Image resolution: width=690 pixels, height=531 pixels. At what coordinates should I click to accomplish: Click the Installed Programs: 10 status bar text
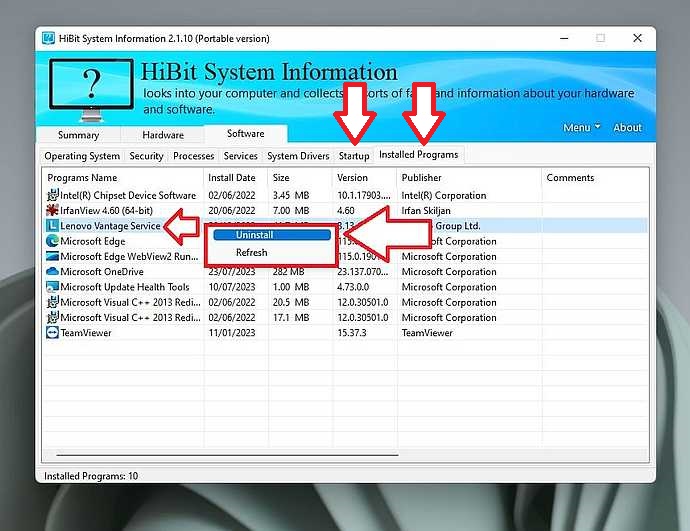coord(91,476)
